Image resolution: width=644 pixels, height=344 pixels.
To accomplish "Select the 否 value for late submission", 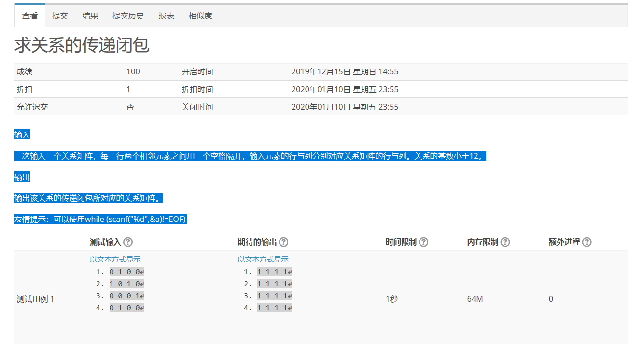I will point(130,107).
